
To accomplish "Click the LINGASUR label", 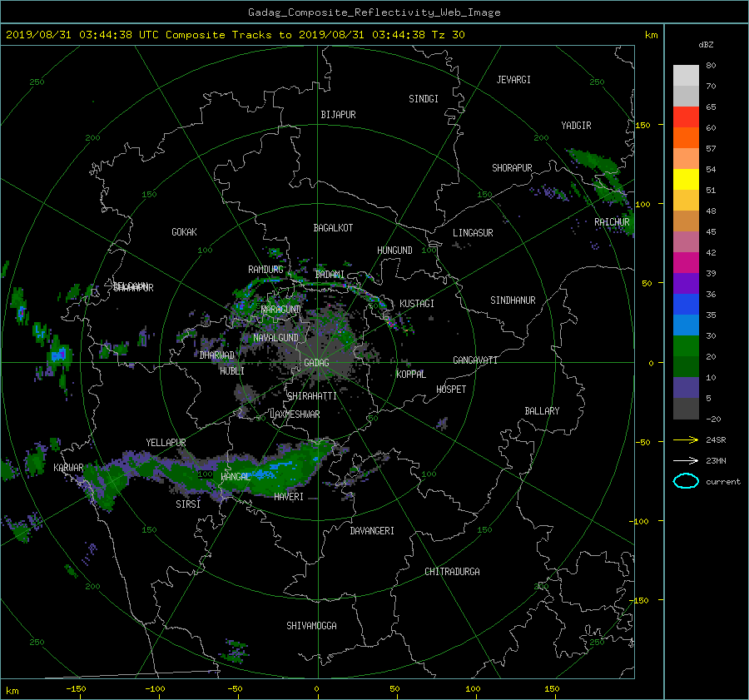I will (x=473, y=233).
